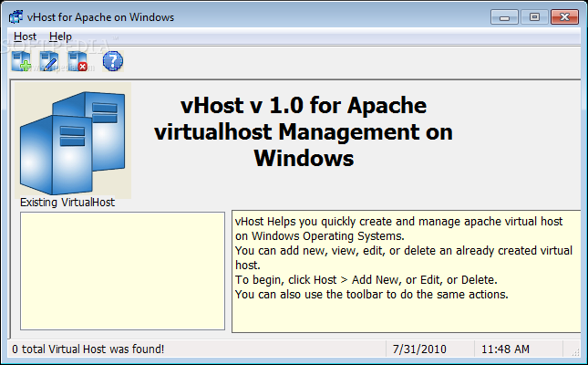Click the Existing VirtualHost list box

(x=123, y=271)
